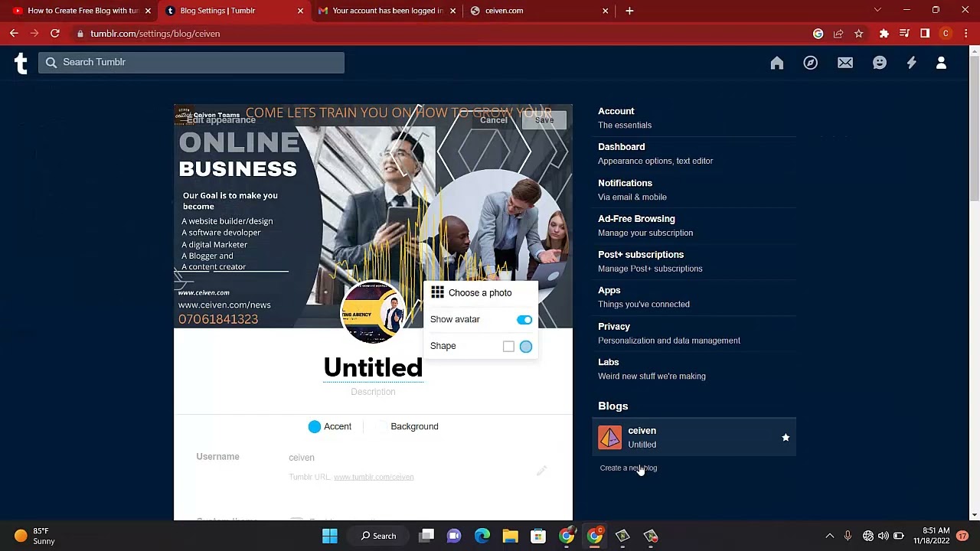Click the Windows taskbar Search box
Screen dimensions: 980x551
pos(378,536)
